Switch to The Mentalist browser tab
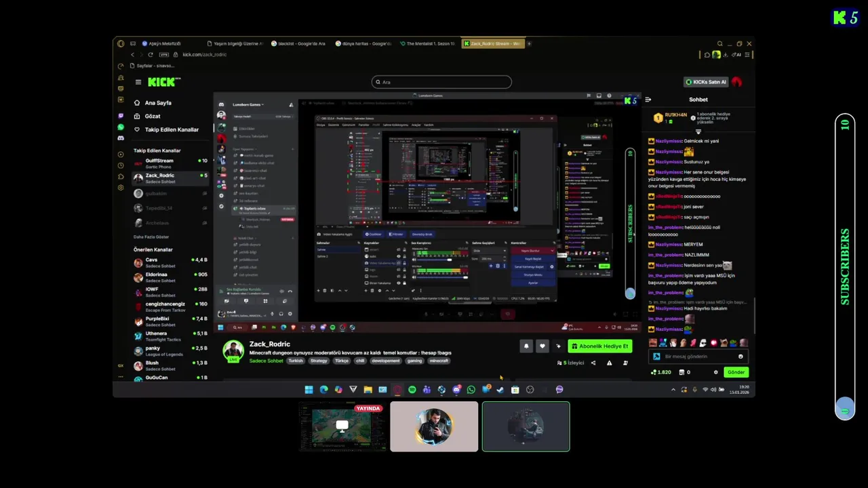Screen dimensions: 868x488 point(427,43)
